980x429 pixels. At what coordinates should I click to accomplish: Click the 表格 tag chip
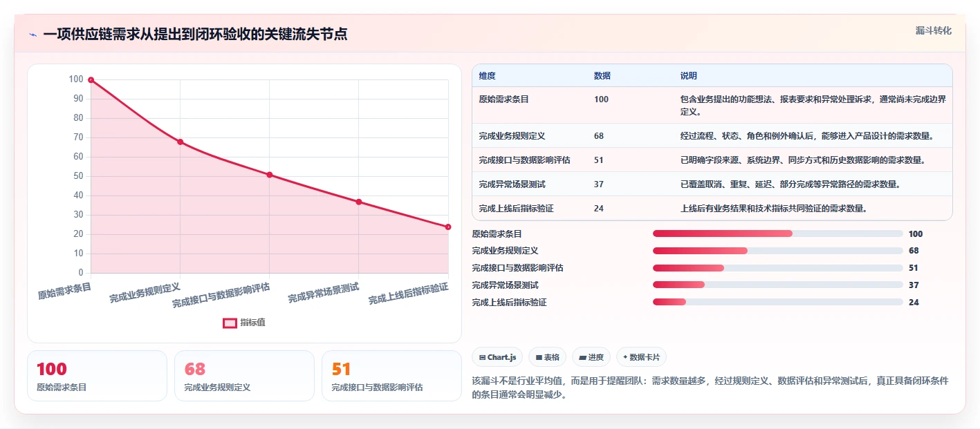pyautogui.click(x=547, y=357)
